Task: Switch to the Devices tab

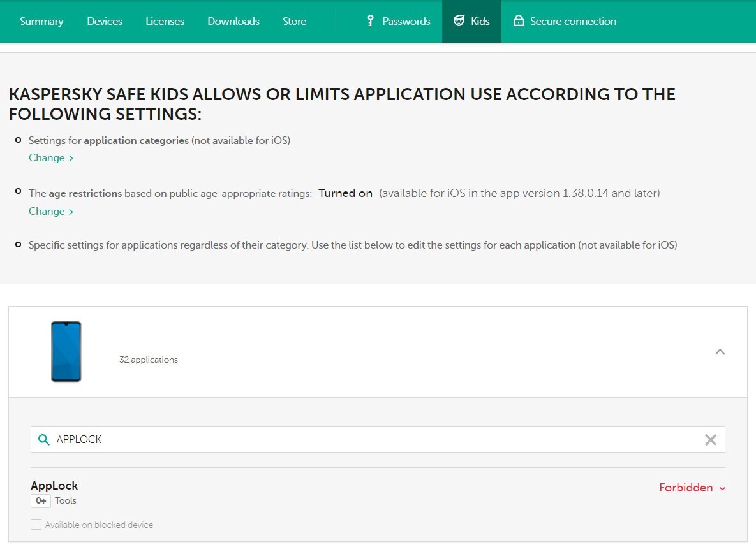Action: point(105,21)
